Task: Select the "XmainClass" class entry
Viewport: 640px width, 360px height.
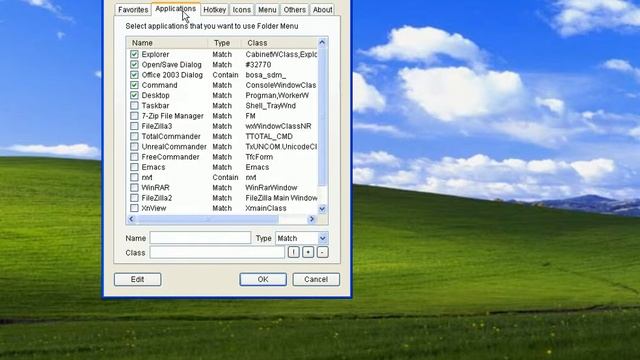Action: 266,208
